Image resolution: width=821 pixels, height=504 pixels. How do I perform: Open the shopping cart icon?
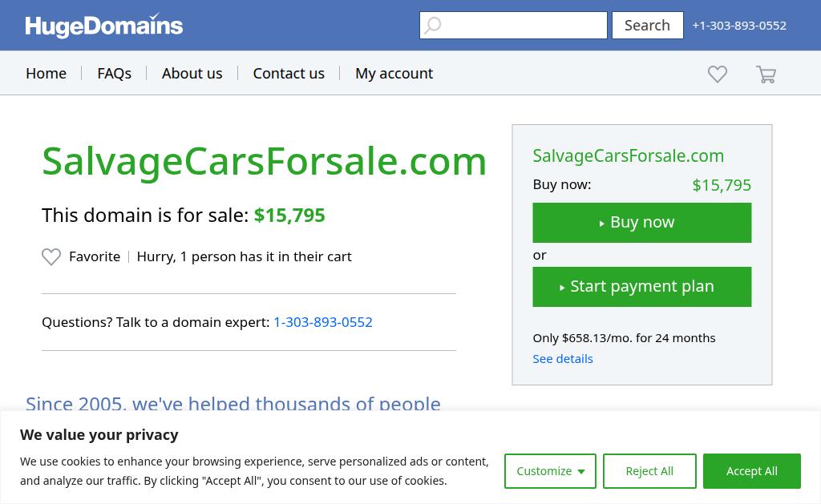(x=766, y=74)
